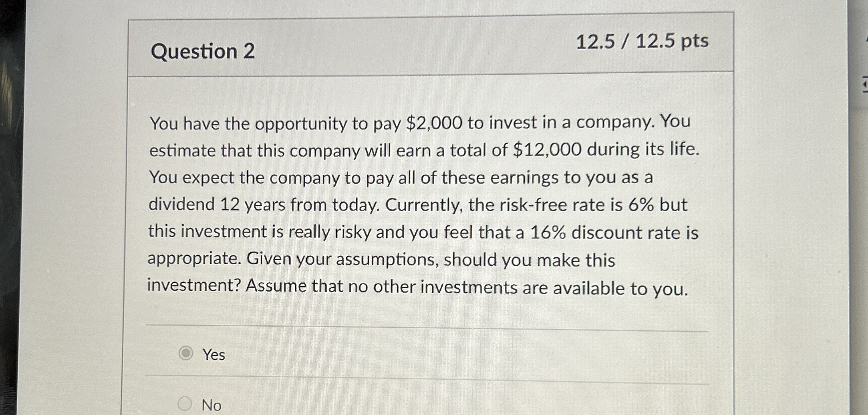Click the empty area below the No option
Screen dimensions: 868x415
coord(441,413)
